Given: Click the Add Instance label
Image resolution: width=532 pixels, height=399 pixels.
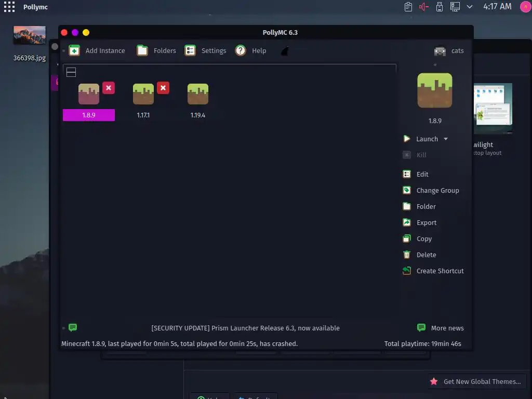Looking at the screenshot, I should [x=105, y=50].
